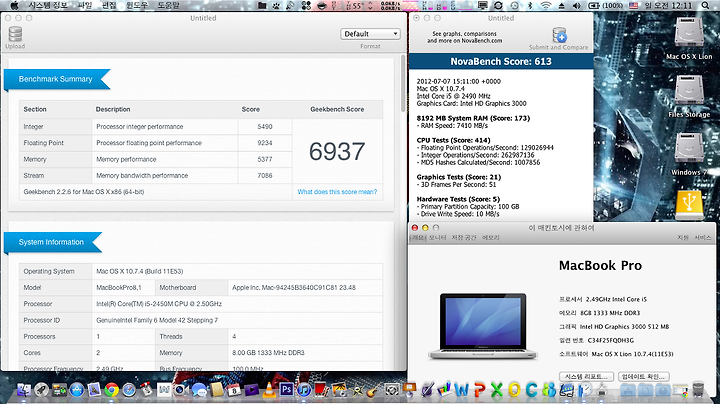Click the 'NovaBench Score: 613' header
This screenshot has height=404, width=720.
coord(501,62)
